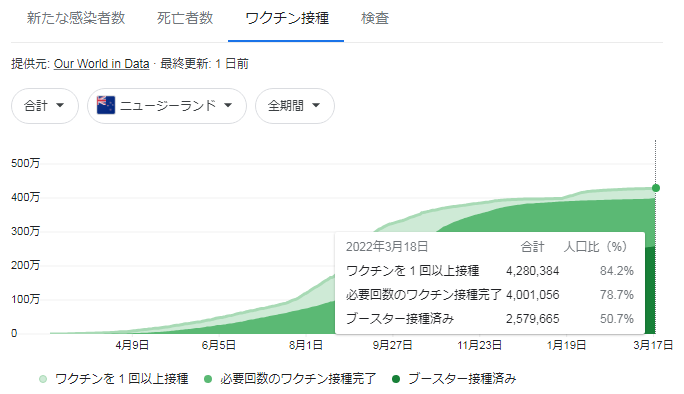This screenshot has height=394, width=684.
Task: Select legend label 必要回数のワクチン接種完了
Action: (298, 379)
